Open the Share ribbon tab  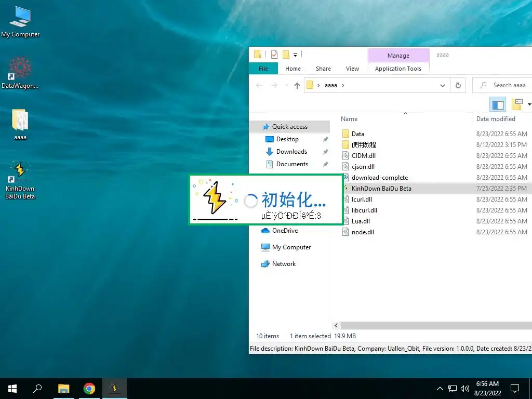click(x=323, y=69)
